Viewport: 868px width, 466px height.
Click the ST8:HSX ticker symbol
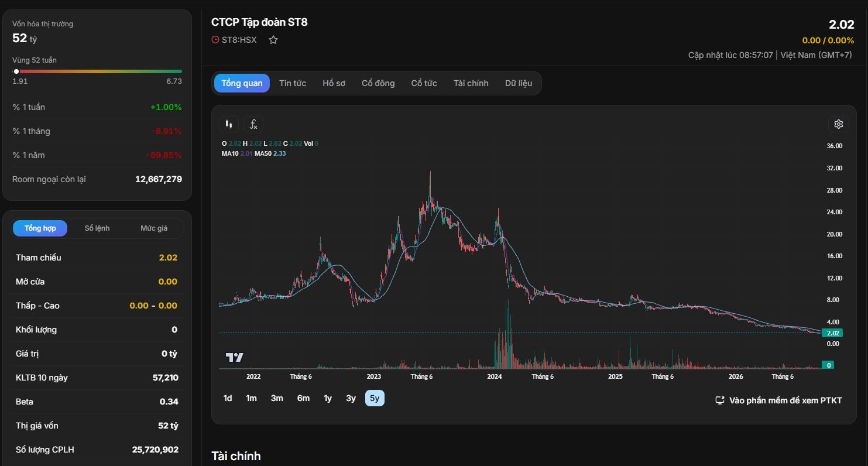pos(239,40)
